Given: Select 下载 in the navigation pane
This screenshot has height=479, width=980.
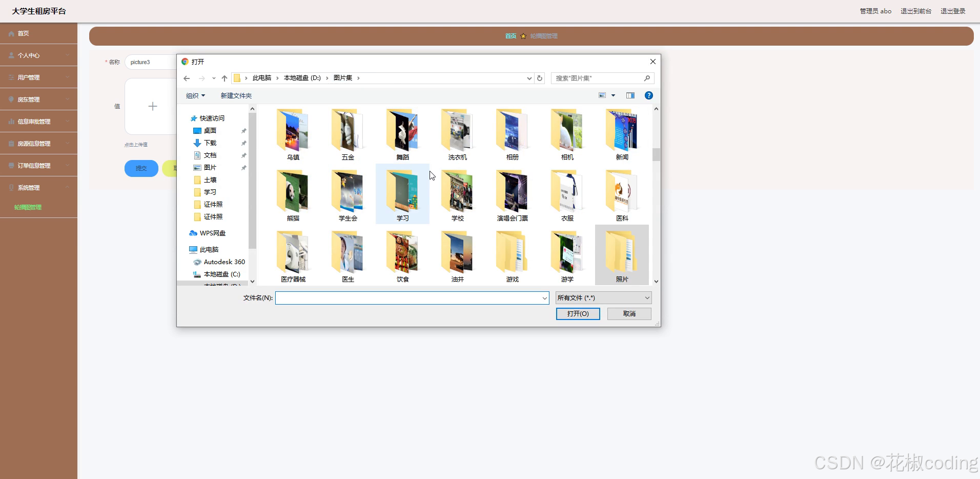Looking at the screenshot, I should click(210, 143).
